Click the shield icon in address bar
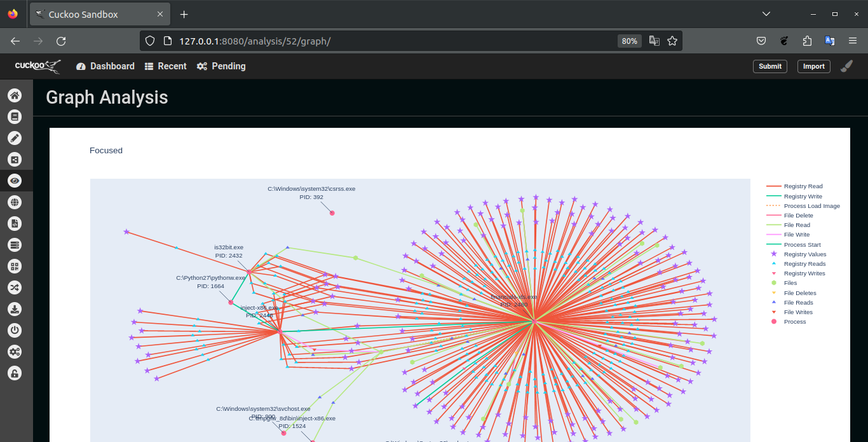Screen dimensions: 868x442 [150, 41]
